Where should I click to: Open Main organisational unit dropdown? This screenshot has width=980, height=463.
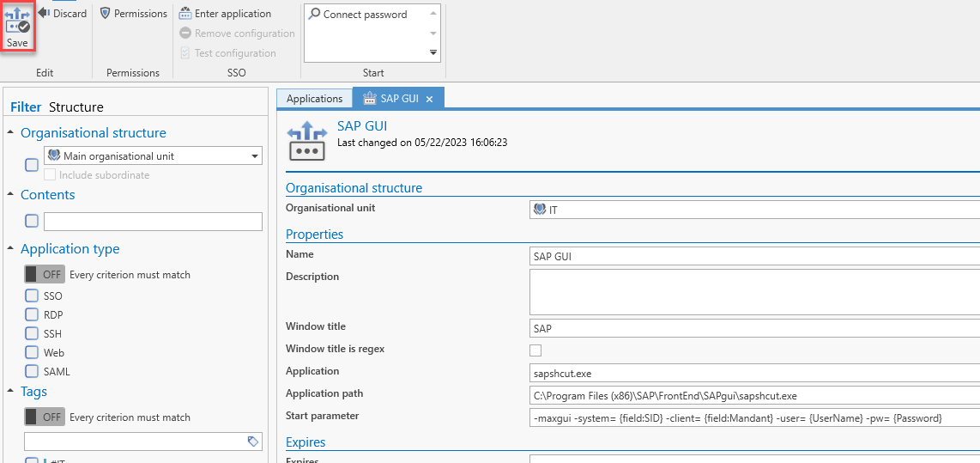[153, 156]
